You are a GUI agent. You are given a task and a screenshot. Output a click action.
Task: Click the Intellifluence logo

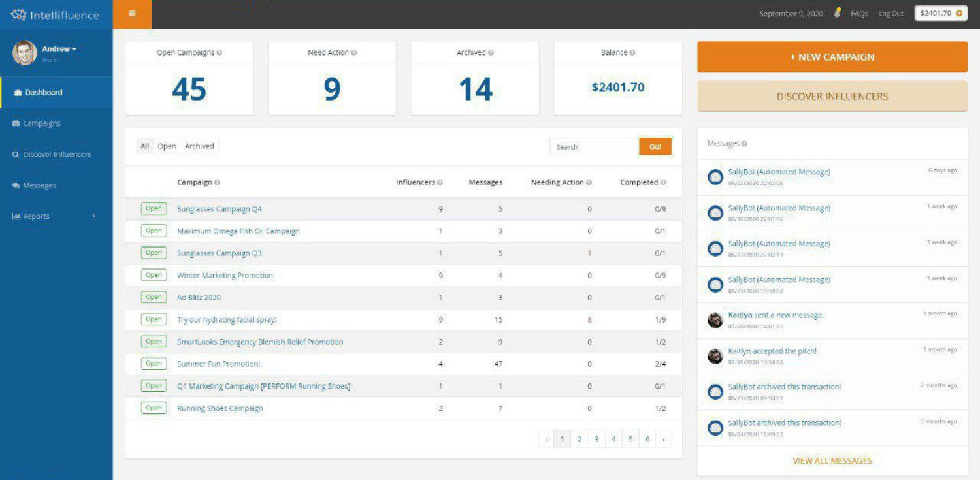click(56, 14)
